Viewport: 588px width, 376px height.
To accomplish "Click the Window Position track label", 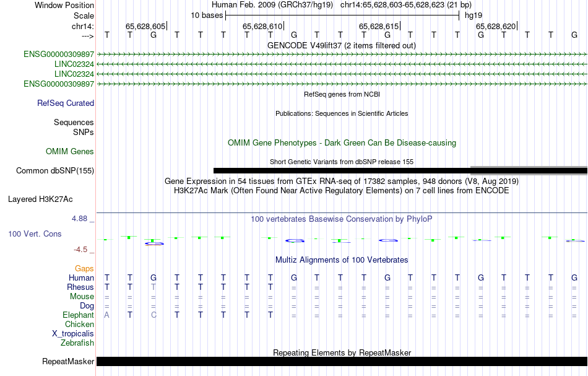I will click(x=64, y=5).
